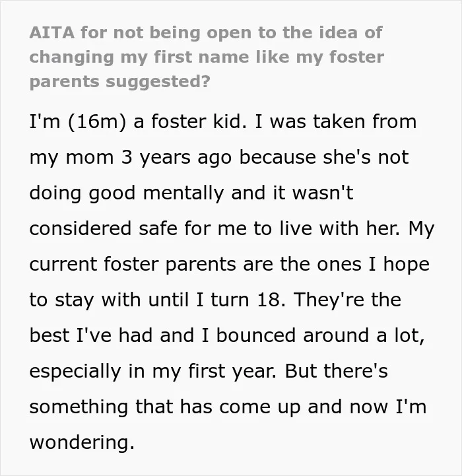
Task: Click the final word 'wondering.'
Action: pos(82,443)
